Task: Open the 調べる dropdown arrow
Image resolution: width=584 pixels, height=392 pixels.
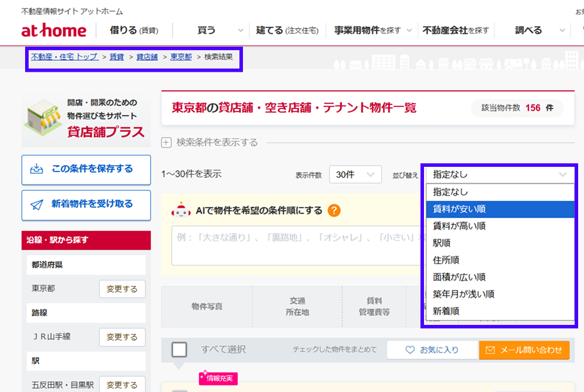Action: [x=562, y=30]
